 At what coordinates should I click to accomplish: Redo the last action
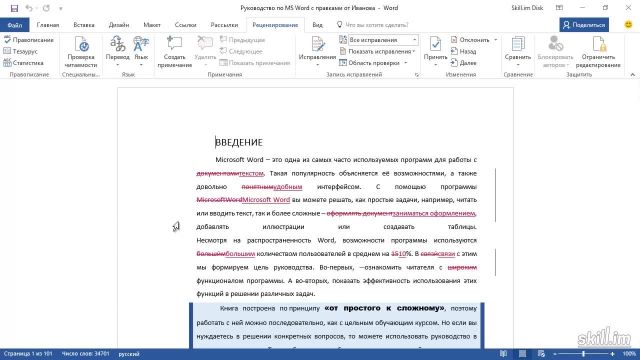pyautogui.click(x=46, y=8)
